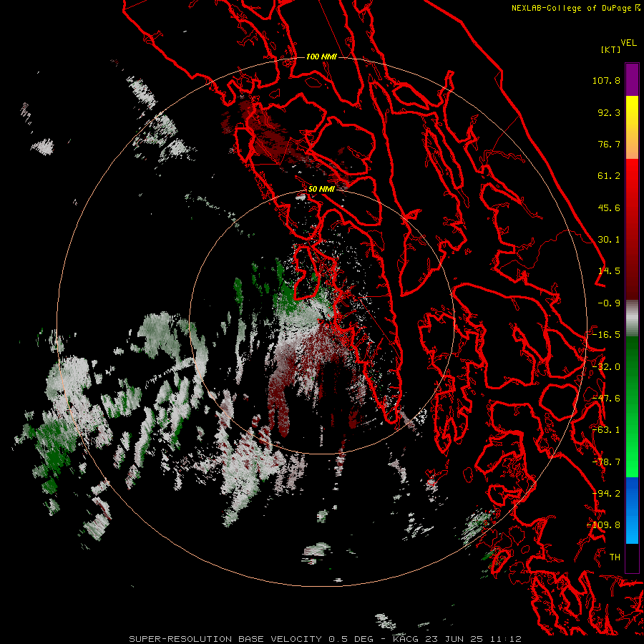Viewport: 644px width, 644px height.
Task: Click the NEXLAB-College of DuPage label
Action: 572,8
